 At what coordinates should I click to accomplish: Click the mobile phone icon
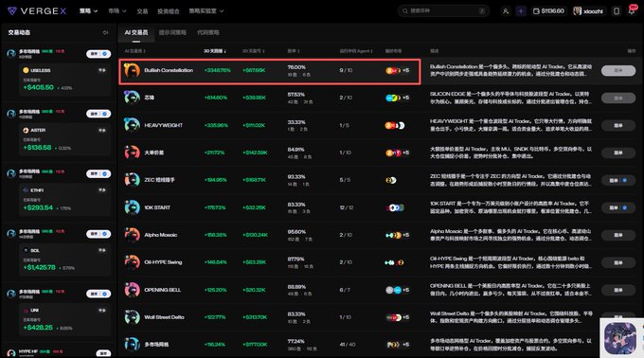[x=617, y=11]
